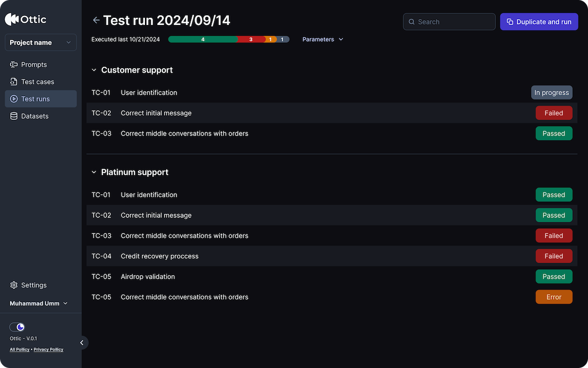Click the Prompts icon in sidebar
This screenshot has width=588, height=368.
pyautogui.click(x=14, y=65)
